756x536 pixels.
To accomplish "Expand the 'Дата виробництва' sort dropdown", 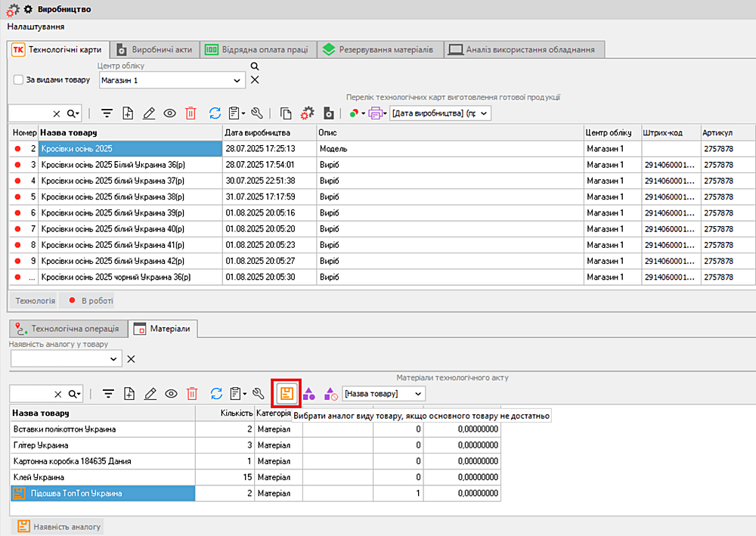I will pyautogui.click(x=483, y=113).
